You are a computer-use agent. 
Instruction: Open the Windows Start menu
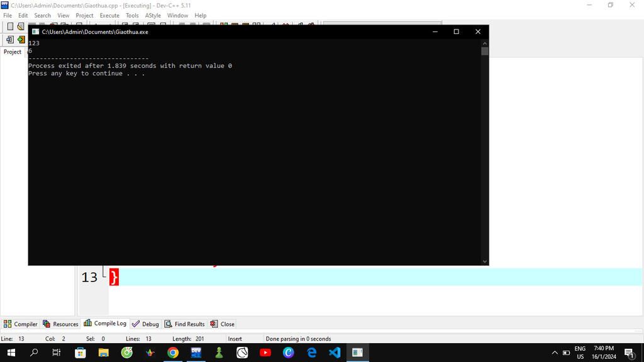11,353
